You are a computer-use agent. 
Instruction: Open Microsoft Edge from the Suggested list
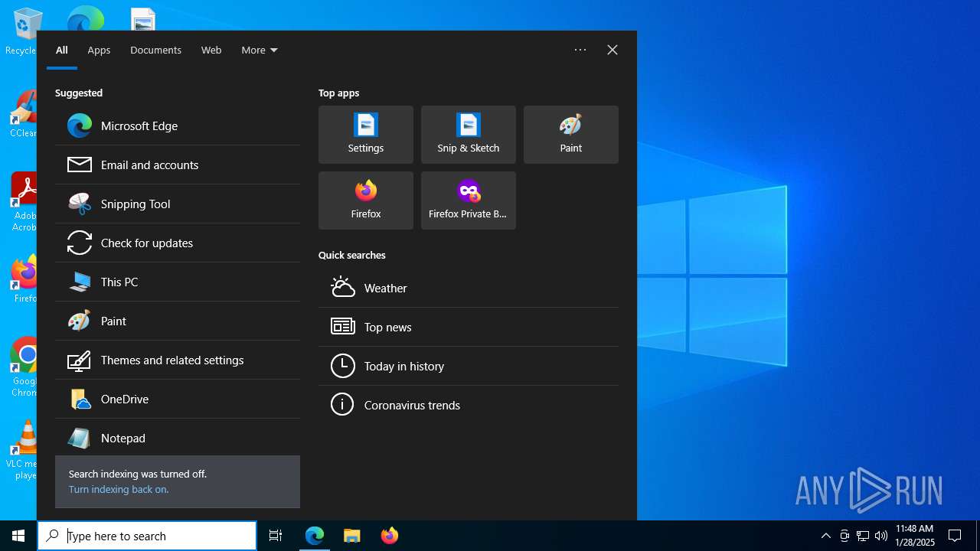(x=178, y=126)
